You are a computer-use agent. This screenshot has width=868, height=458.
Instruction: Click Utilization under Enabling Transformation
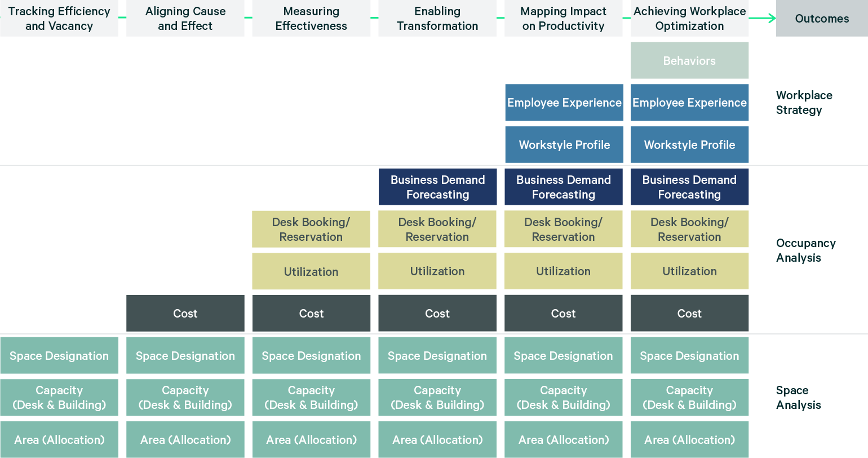[x=437, y=271]
